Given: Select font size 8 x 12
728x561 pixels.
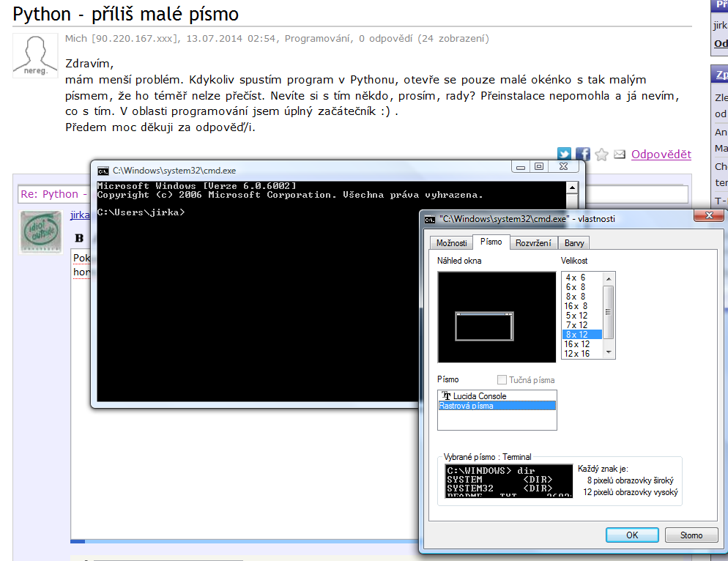Looking at the screenshot, I should coord(582,335).
